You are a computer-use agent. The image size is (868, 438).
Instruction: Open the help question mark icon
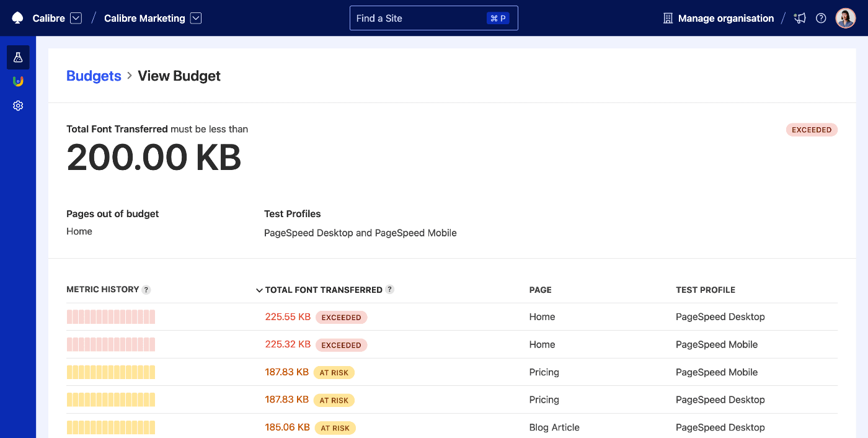coord(821,18)
